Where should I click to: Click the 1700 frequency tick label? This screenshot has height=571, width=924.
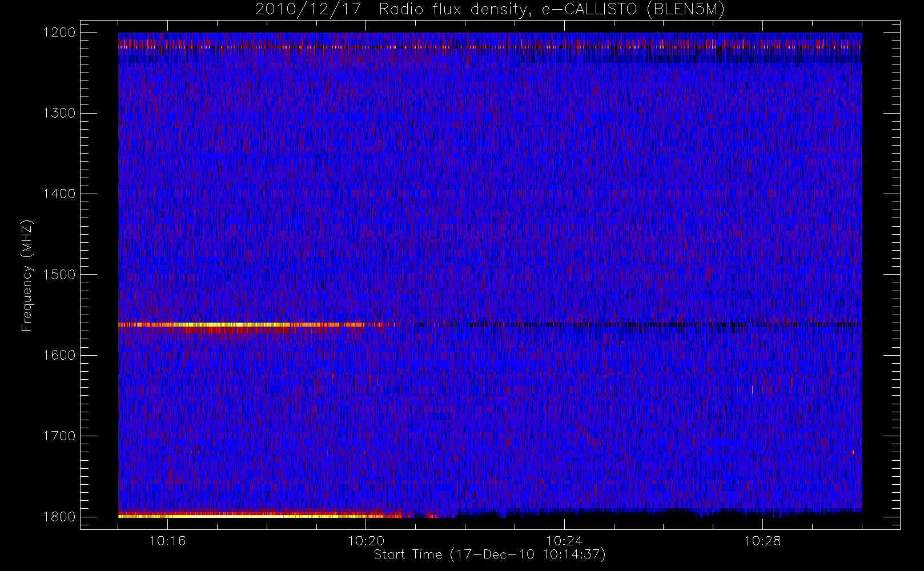(x=59, y=436)
